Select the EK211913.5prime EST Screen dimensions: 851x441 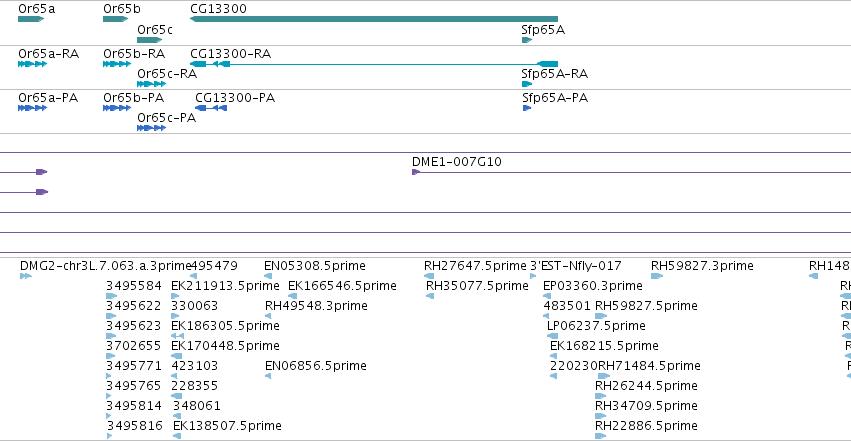click(175, 296)
